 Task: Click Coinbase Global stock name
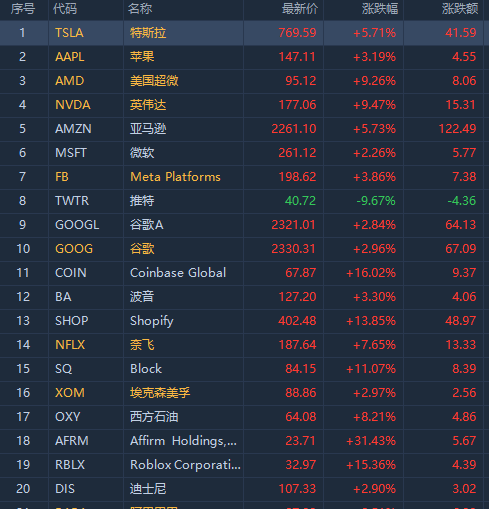click(x=178, y=273)
